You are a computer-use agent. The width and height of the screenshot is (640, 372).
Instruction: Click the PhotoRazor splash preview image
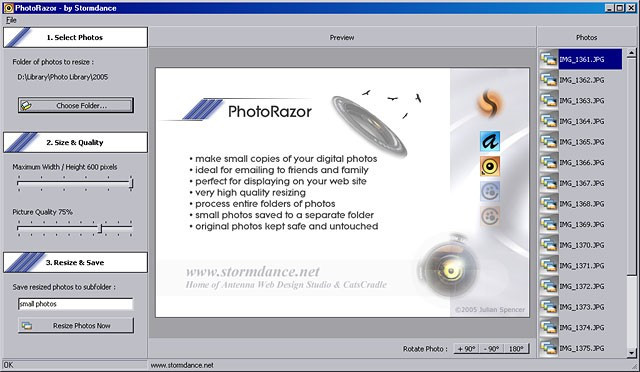[x=342, y=192]
